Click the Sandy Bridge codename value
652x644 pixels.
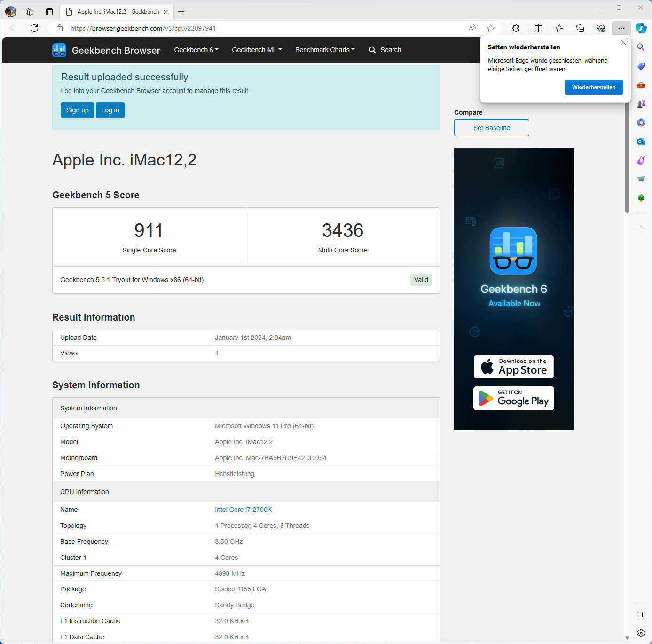235,605
